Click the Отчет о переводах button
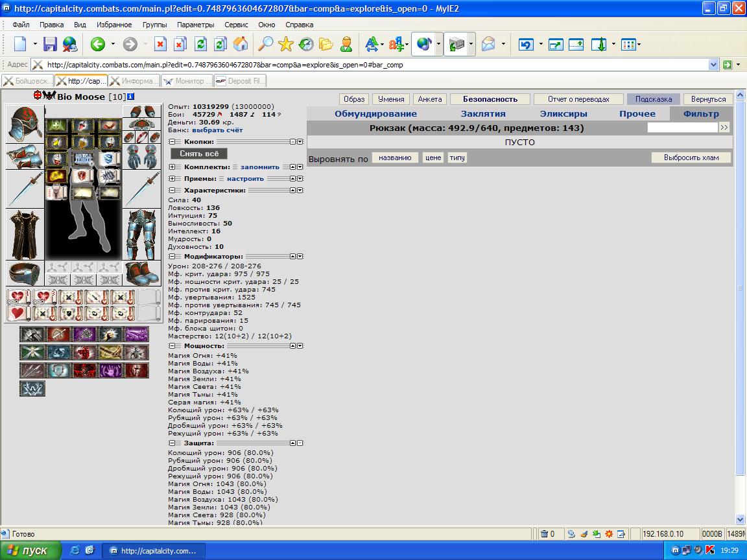This screenshot has height=560, width=747. pyautogui.click(x=578, y=99)
